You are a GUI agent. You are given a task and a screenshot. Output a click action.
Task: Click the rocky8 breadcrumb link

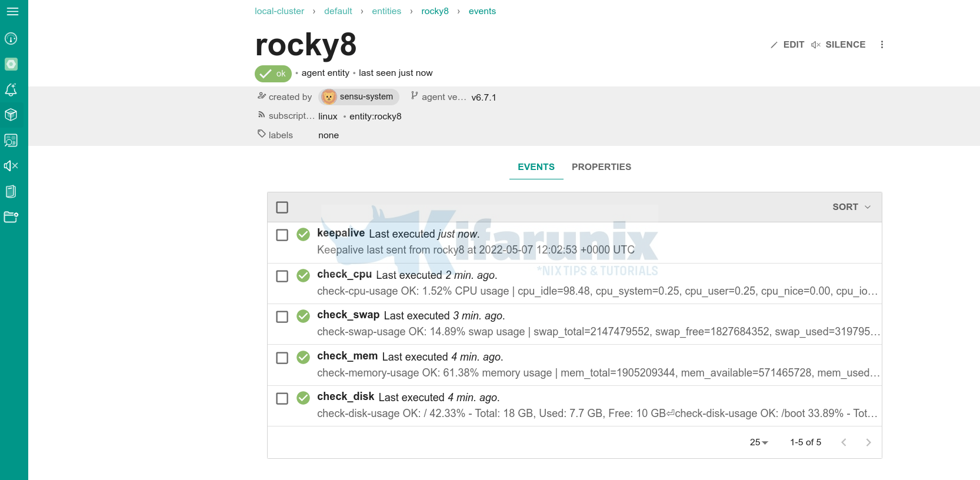(x=435, y=11)
